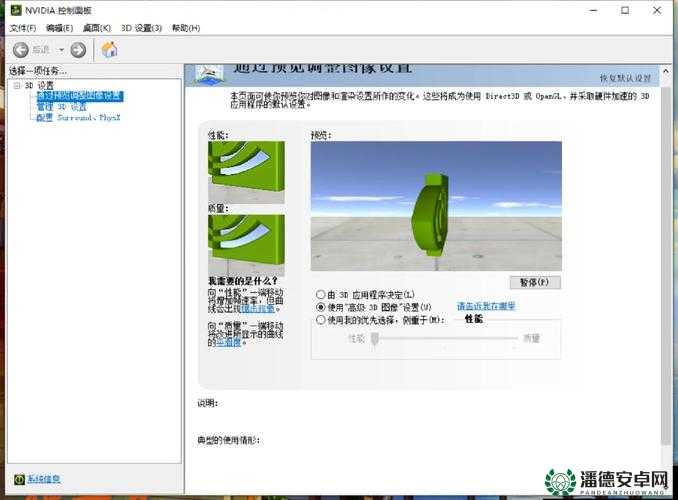The height and width of the screenshot is (500, 678).
Task: Click the system information icon at bottom left
Action: pyautogui.click(x=19, y=479)
